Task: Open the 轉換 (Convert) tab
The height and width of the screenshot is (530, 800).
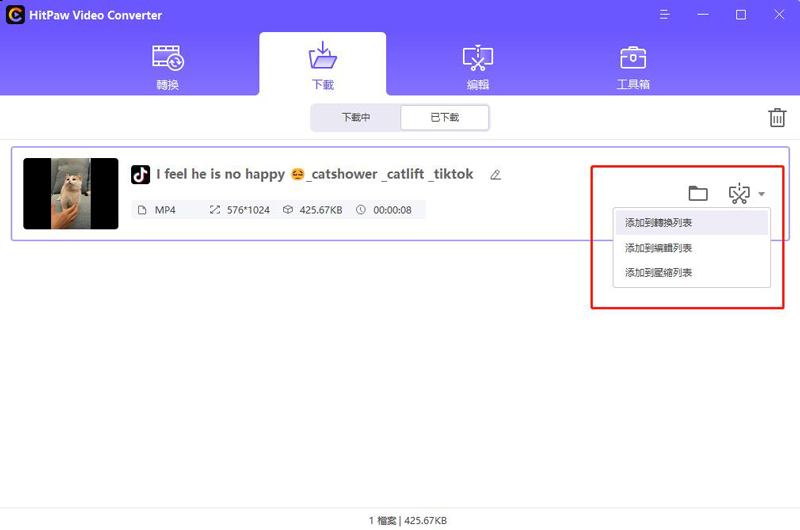Action: [x=168, y=67]
